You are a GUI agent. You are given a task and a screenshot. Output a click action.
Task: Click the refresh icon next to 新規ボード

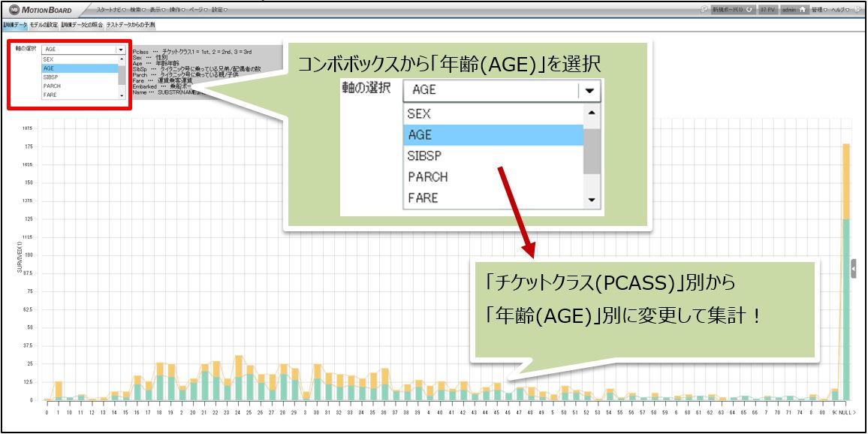(749, 10)
